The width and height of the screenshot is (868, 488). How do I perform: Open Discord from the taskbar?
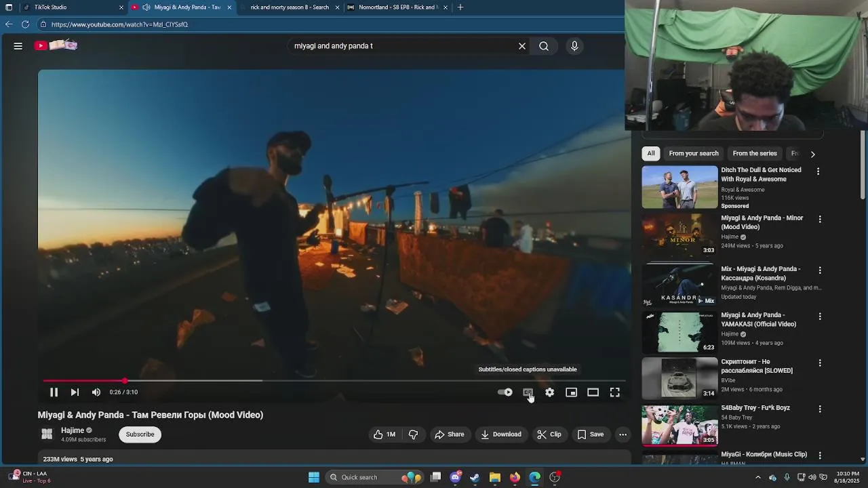click(456, 477)
